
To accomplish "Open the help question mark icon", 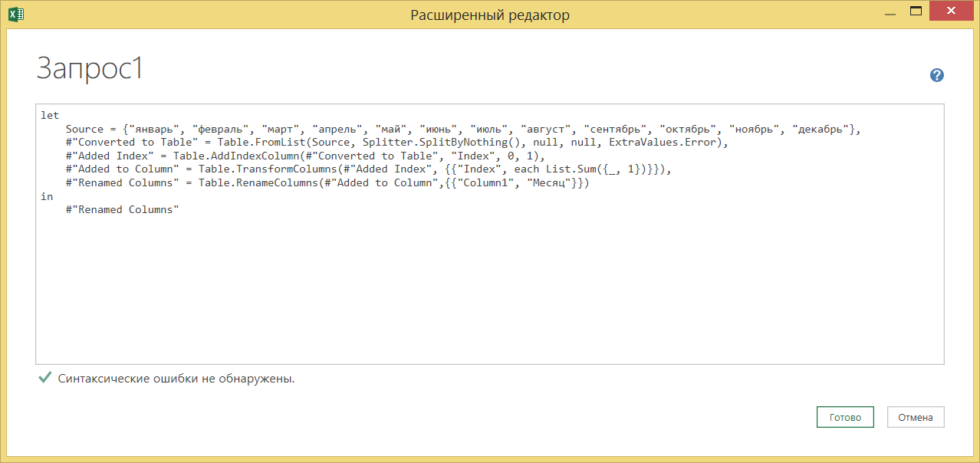I will click(936, 75).
